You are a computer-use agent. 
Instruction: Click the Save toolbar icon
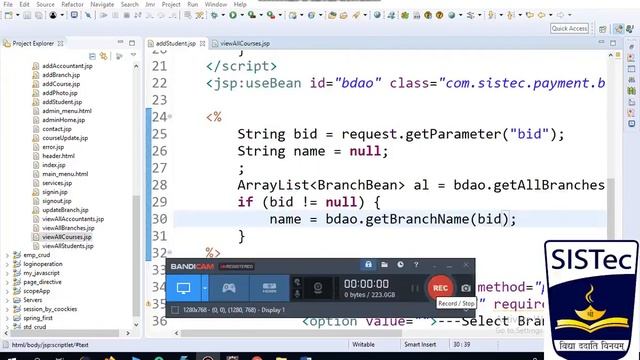[27, 15]
